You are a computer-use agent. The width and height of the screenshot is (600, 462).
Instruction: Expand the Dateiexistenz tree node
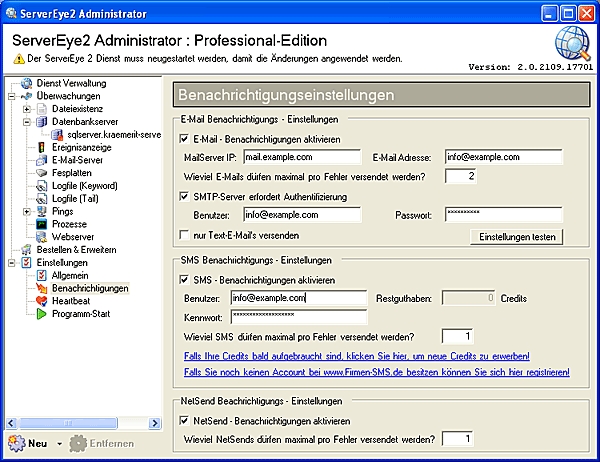click(x=27, y=108)
